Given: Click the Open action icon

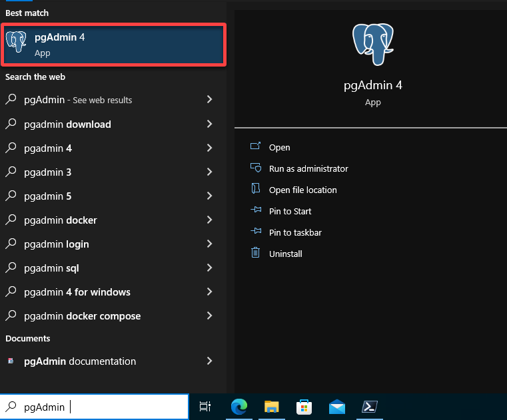Looking at the screenshot, I should (x=255, y=146).
